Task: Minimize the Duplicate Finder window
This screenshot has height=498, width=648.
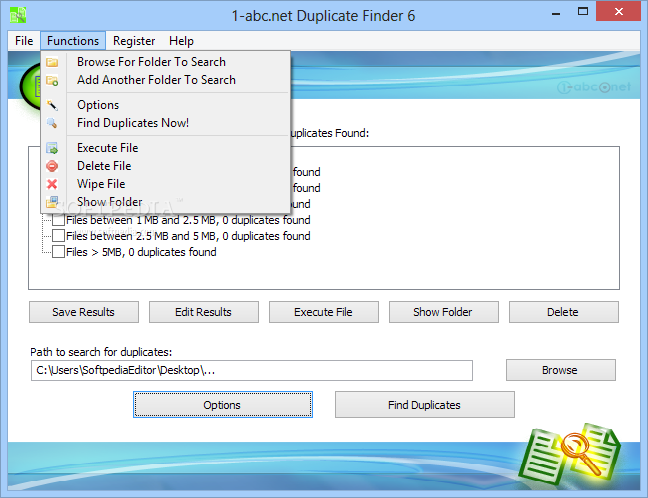Action: tap(556, 14)
